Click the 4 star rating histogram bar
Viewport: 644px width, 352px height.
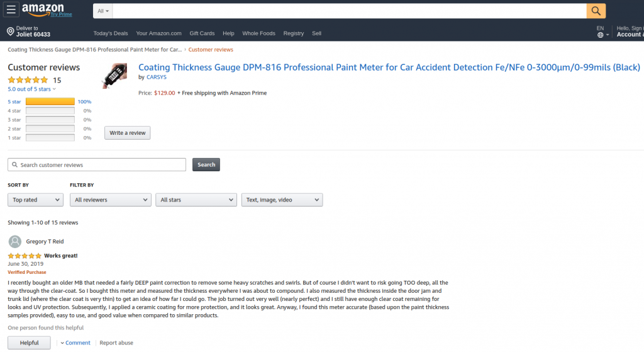[x=50, y=111]
